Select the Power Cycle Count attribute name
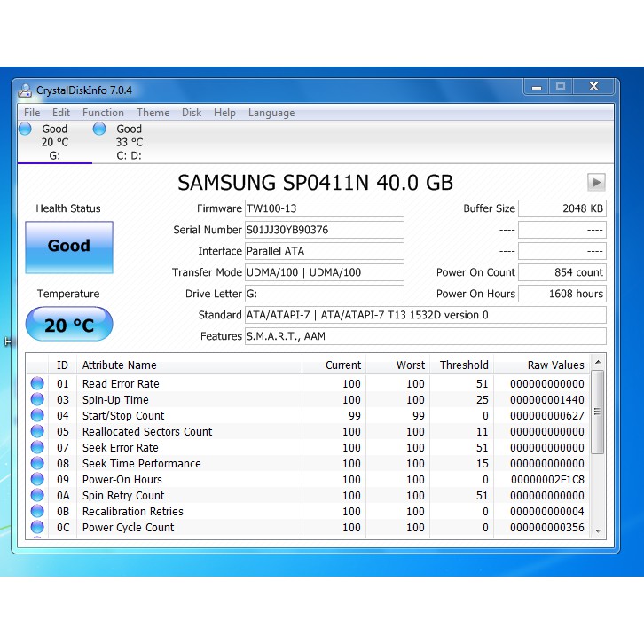Viewport: 644px width, 644px height. tap(128, 528)
